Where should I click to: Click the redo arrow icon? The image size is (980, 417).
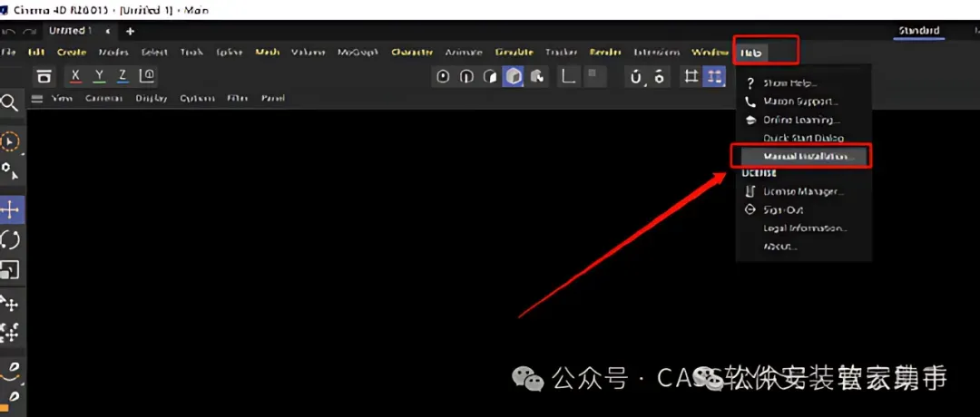click(29, 31)
